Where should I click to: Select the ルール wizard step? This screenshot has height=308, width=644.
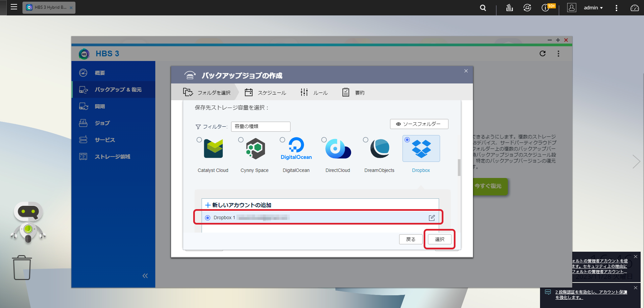tap(314, 93)
